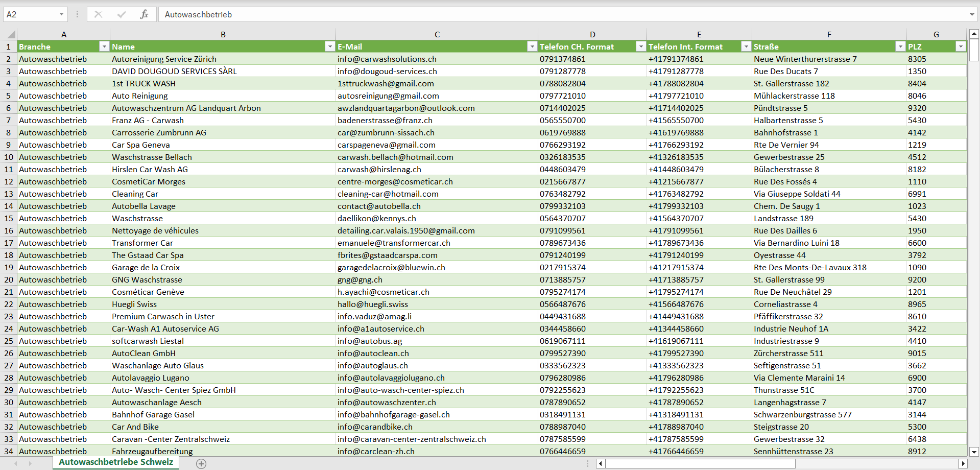Add a new sheet with plus icon
980x470 pixels.
[x=201, y=464]
